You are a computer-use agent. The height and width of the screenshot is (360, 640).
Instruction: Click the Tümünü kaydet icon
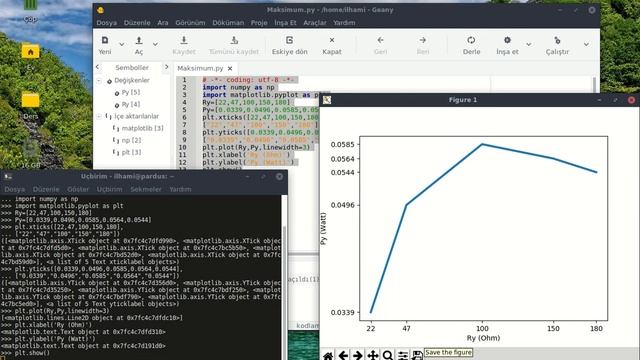click(x=234, y=40)
